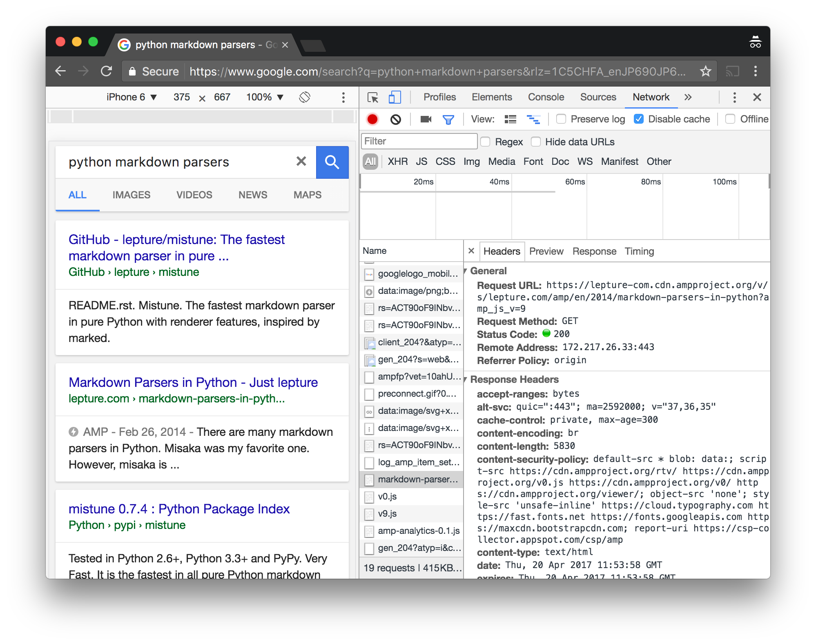Open the iPhone 6 device dropdown
This screenshot has width=816, height=644.
tap(132, 97)
